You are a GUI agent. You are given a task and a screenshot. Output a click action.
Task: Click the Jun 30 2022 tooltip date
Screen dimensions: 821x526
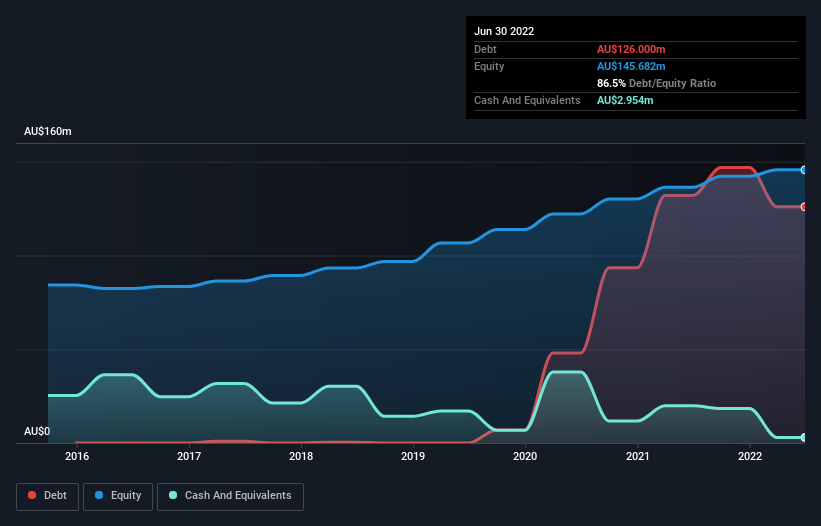504,31
